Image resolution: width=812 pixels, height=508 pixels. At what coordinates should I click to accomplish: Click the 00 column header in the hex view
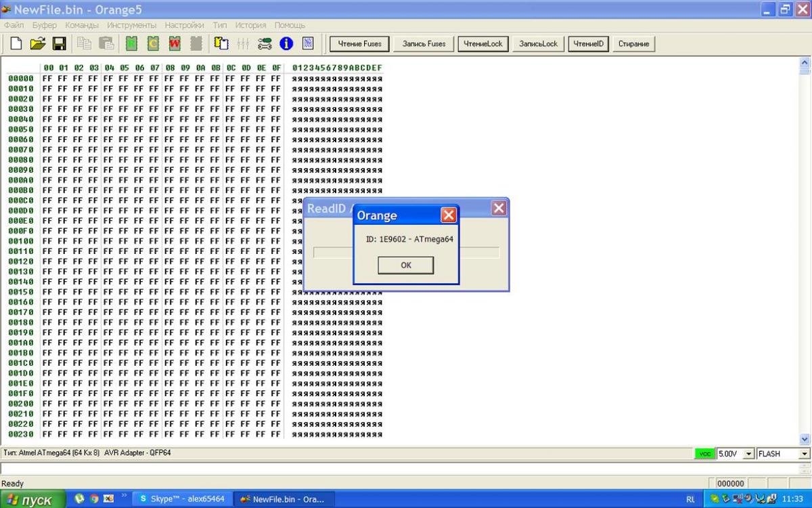point(48,68)
